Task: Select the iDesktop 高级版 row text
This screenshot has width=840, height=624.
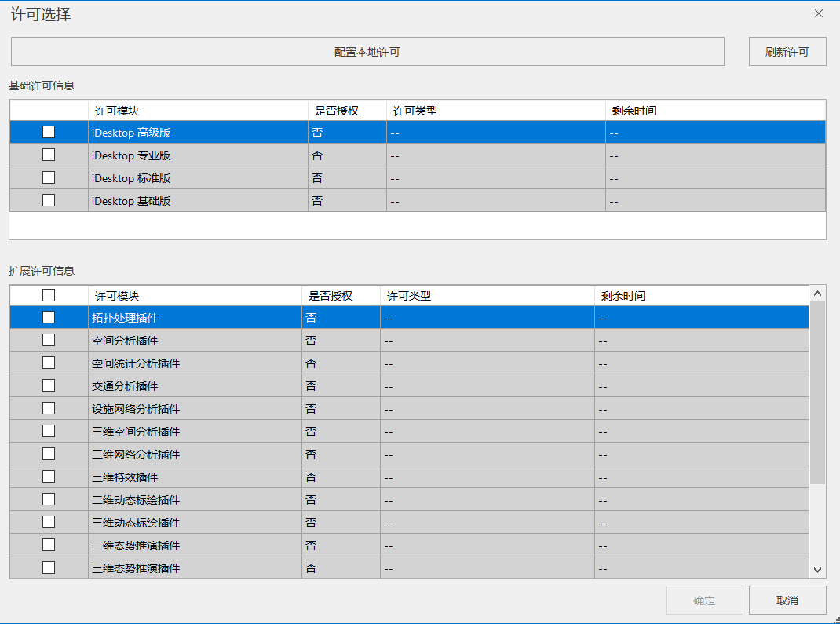Action: pyautogui.click(x=131, y=133)
